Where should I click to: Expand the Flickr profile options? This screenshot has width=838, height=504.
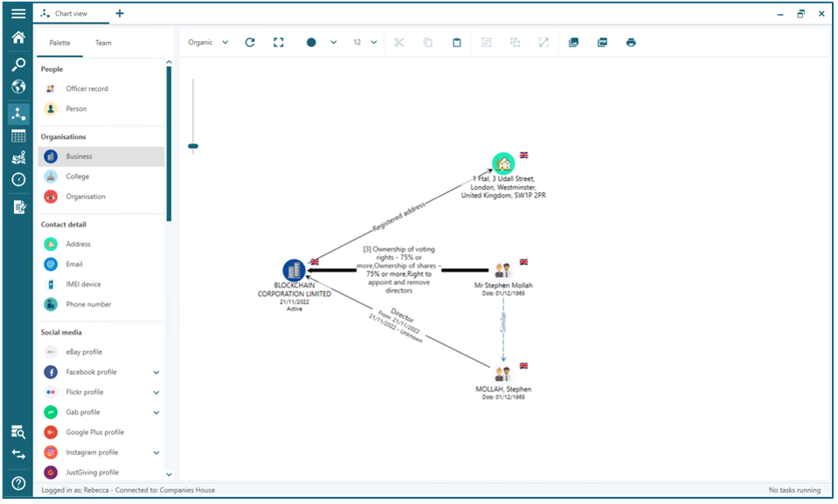click(156, 392)
